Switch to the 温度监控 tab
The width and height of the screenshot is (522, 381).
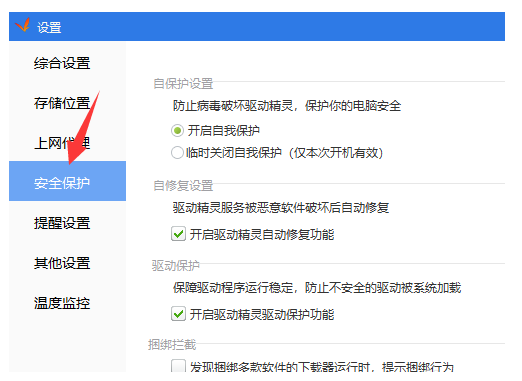(x=62, y=303)
